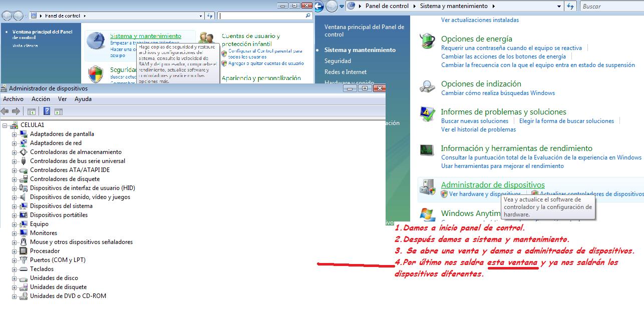Screen dimensions: 644x310
Task: Select Seguridad in the right window sidebar
Action: [338, 61]
